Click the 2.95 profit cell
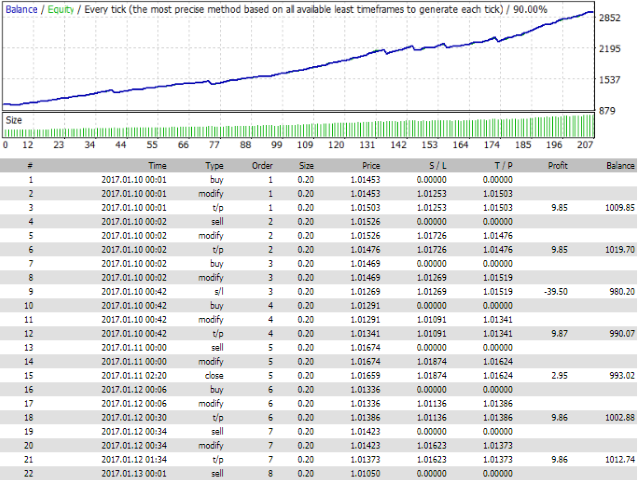The width and height of the screenshot is (640, 480). tap(558, 375)
